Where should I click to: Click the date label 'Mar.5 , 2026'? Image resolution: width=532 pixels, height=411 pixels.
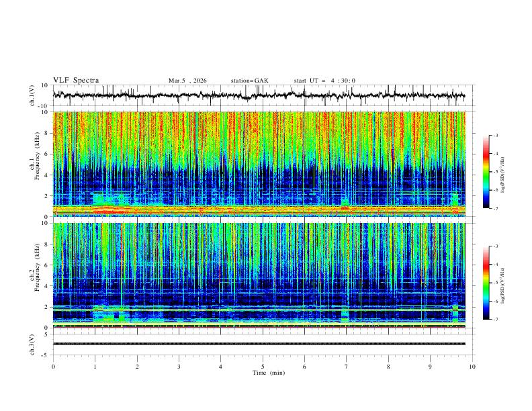tap(187, 81)
